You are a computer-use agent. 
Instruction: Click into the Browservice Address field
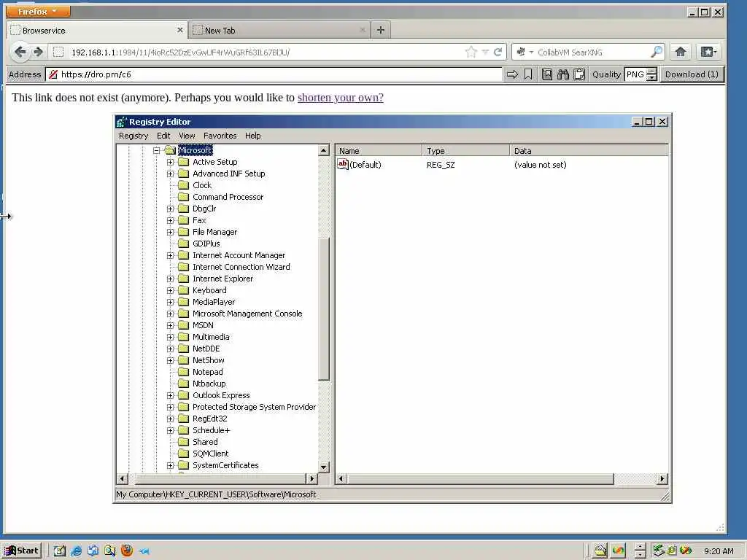(x=274, y=74)
